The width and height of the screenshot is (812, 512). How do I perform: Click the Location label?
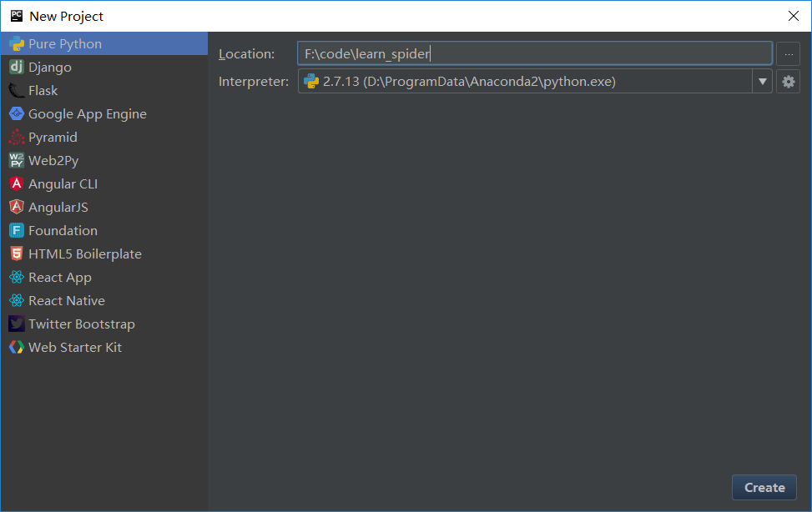[246, 54]
